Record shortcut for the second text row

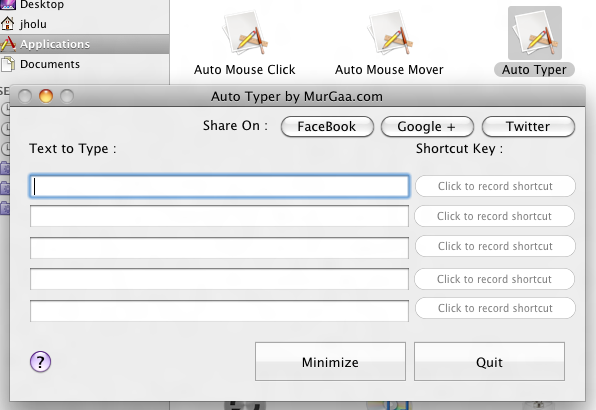[495, 216]
